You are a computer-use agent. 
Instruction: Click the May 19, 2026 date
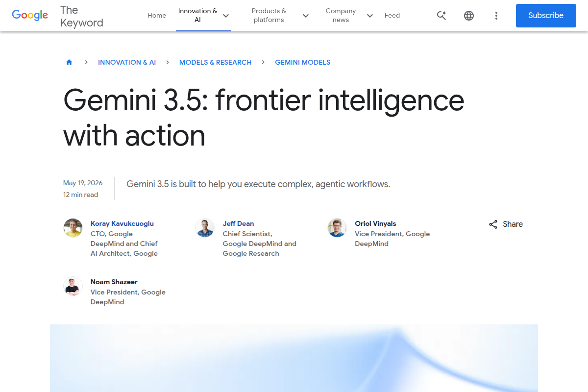coord(83,183)
